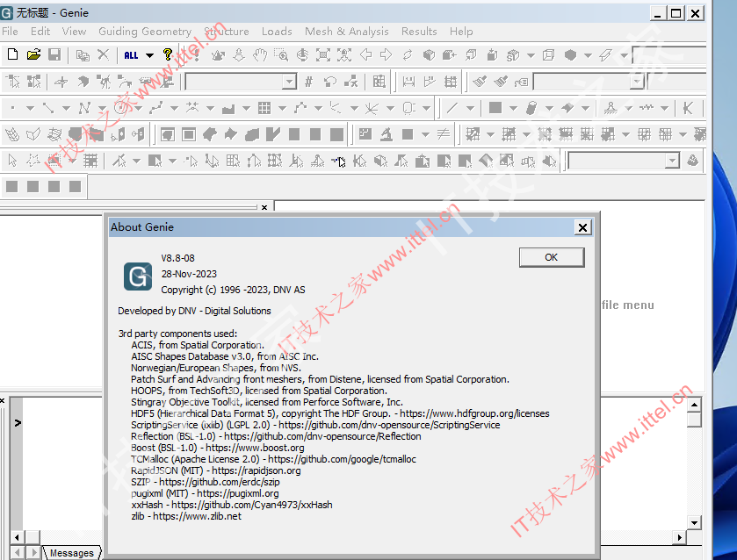The width and height of the screenshot is (737, 560).
Task: Click the version text V8.8-08
Action: click(x=177, y=258)
